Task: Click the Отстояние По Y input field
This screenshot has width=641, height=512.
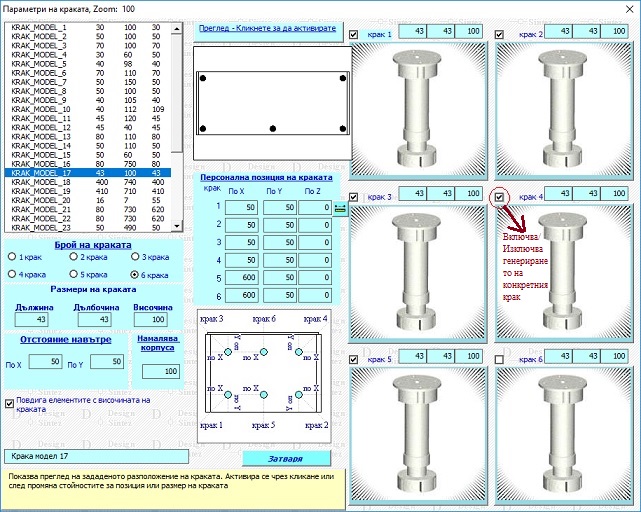Action: 107,362
